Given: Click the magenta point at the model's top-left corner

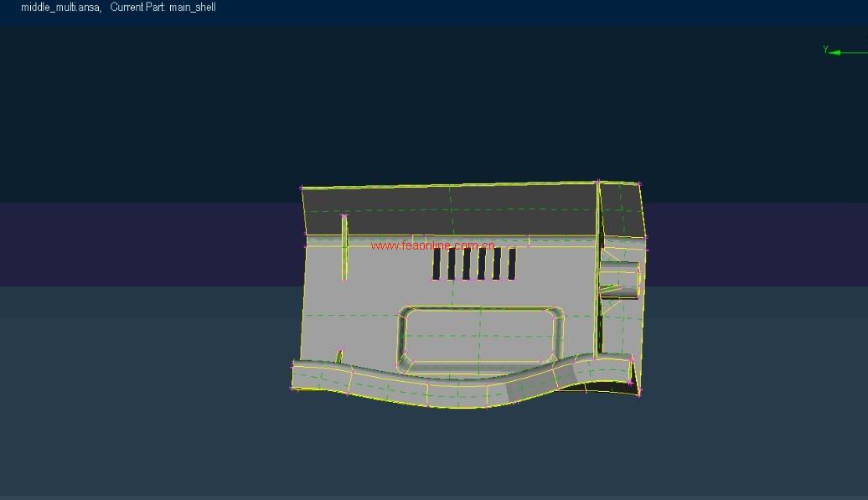Looking at the screenshot, I should pyautogui.click(x=302, y=188).
